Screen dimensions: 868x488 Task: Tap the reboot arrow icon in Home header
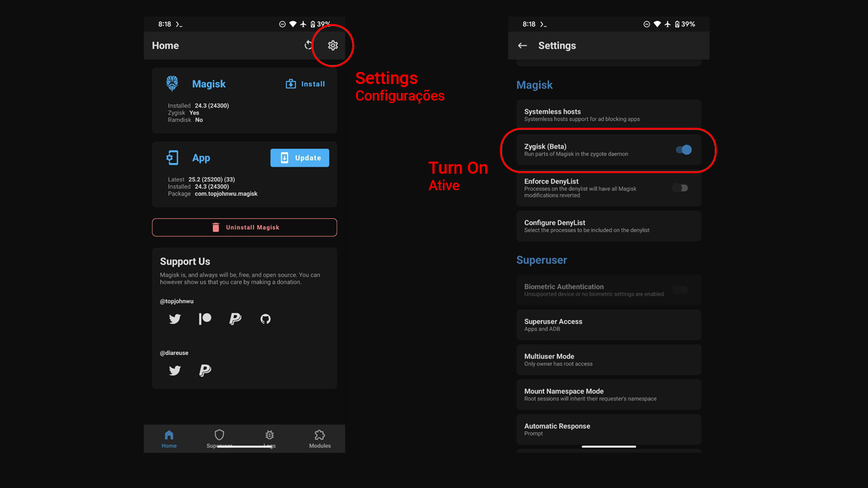(x=308, y=45)
